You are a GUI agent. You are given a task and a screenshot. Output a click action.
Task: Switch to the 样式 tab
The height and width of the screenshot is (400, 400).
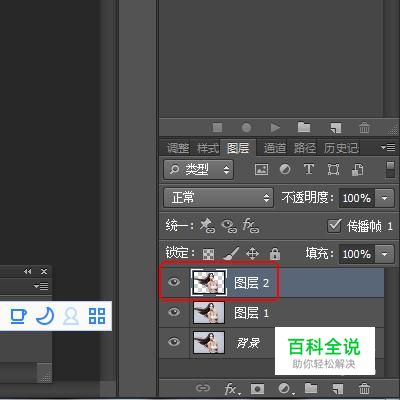point(208,148)
